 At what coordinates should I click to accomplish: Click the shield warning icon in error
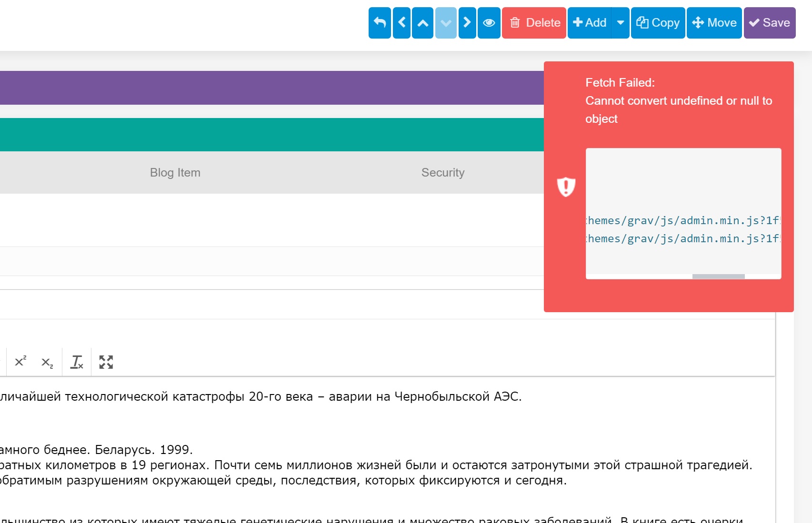(x=566, y=187)
